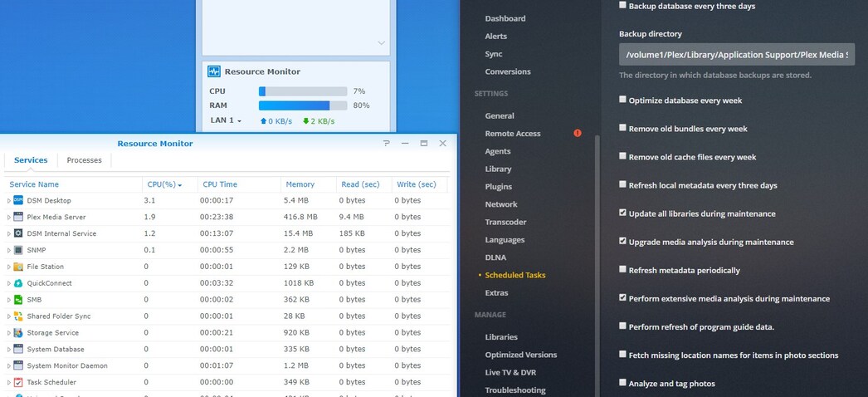Click the Task Scheduler icon
The height and width of the screenshot is (397, 868).
(18, 382)
